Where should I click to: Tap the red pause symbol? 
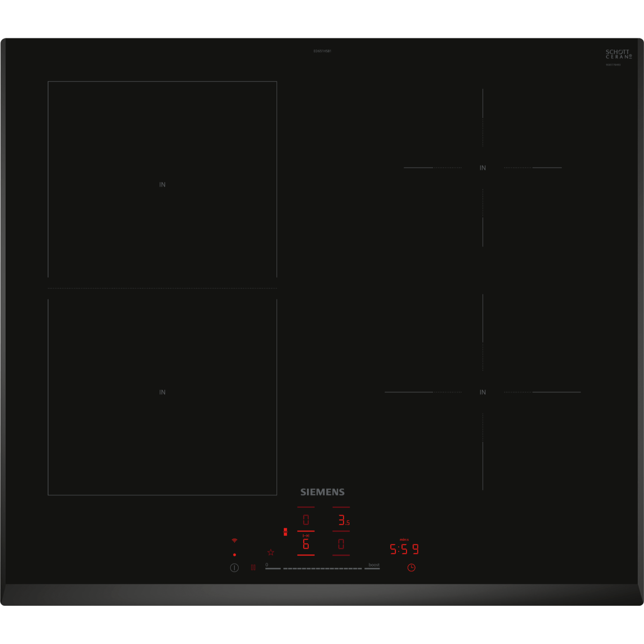click(x=253, y=568)
